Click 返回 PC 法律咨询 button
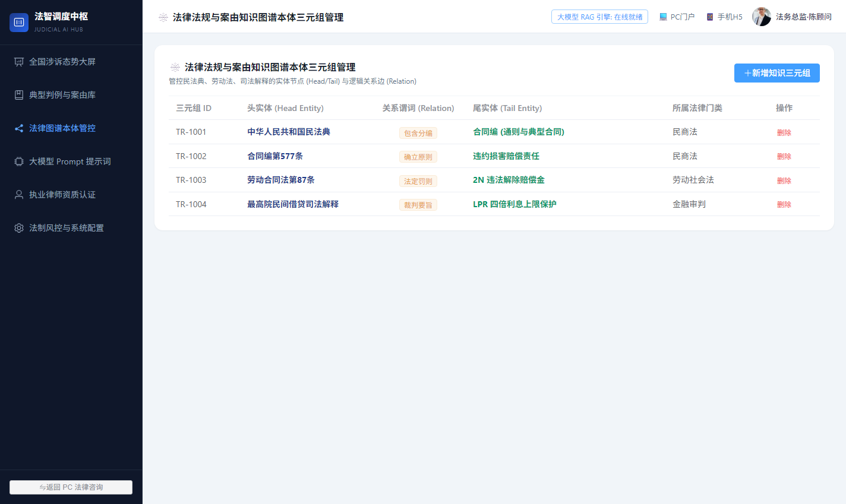846x504 pixels. [71, 487]
